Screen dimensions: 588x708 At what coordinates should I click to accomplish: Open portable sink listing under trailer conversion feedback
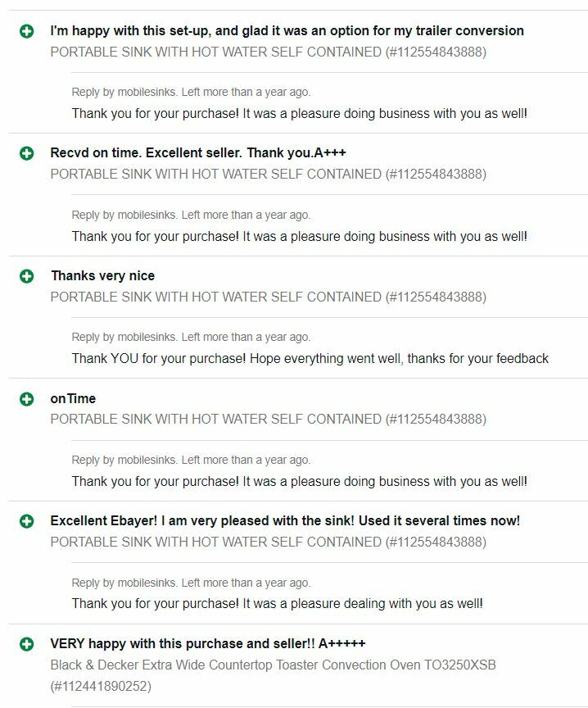pyautogui.click(x=268, y=52)
